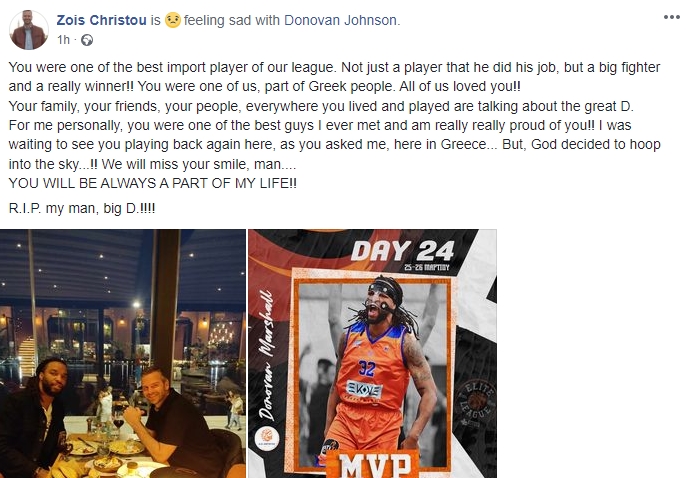
Task: Click the Zois Christou name link
Action: point(102,20)
